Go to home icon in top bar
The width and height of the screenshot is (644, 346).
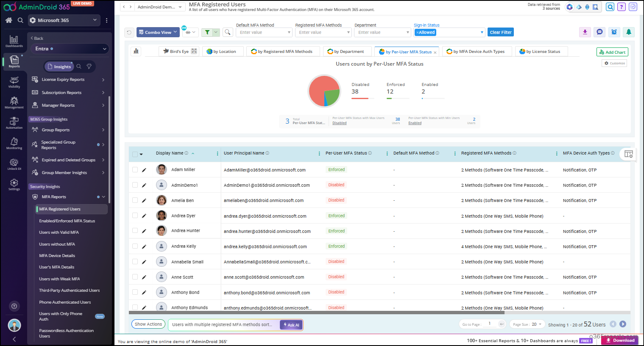[8, 20]
